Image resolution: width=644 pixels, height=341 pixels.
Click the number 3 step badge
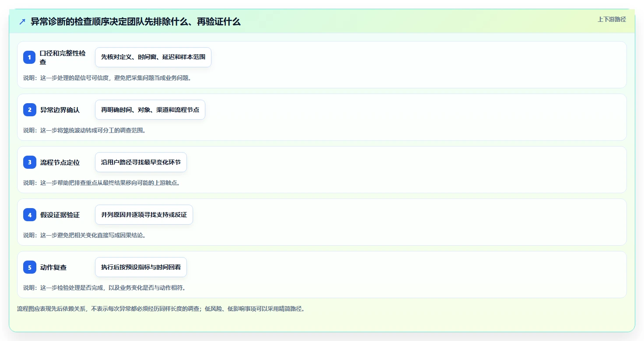[30, 162]
